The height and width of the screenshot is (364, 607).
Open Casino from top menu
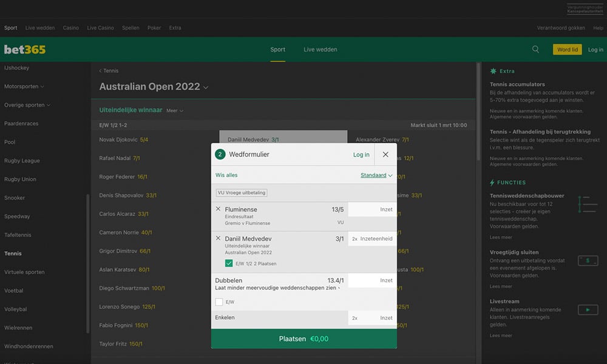tap(71, 28)
